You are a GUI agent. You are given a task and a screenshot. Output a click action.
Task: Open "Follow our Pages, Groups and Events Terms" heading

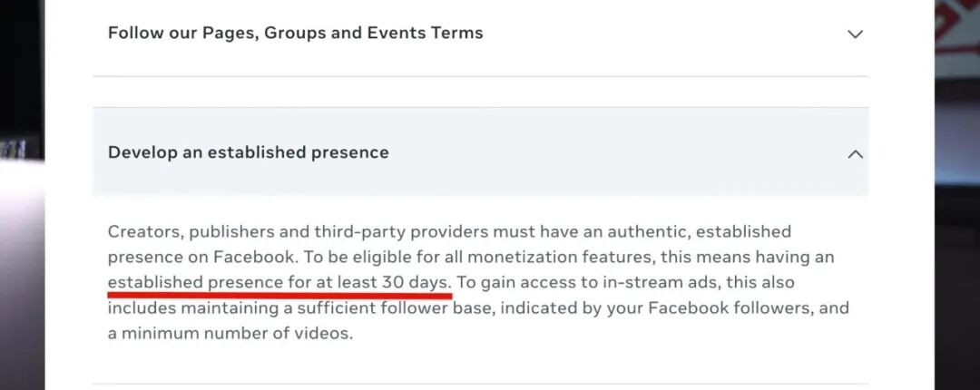click(295, 34)
